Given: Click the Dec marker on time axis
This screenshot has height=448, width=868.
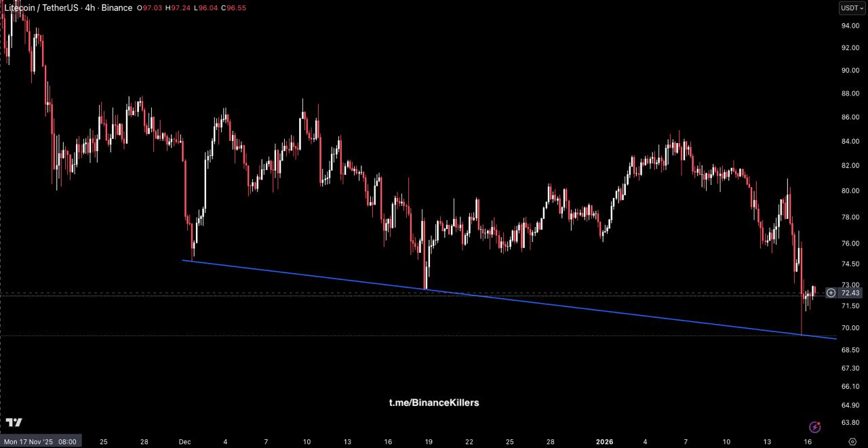Looking at the screenshot, I should coord(184,441).
